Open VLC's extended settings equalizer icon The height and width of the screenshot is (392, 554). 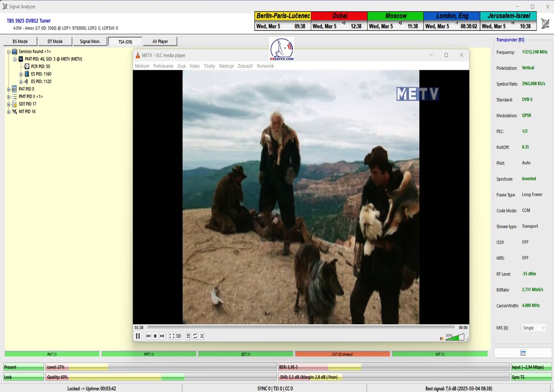(179, 336)
